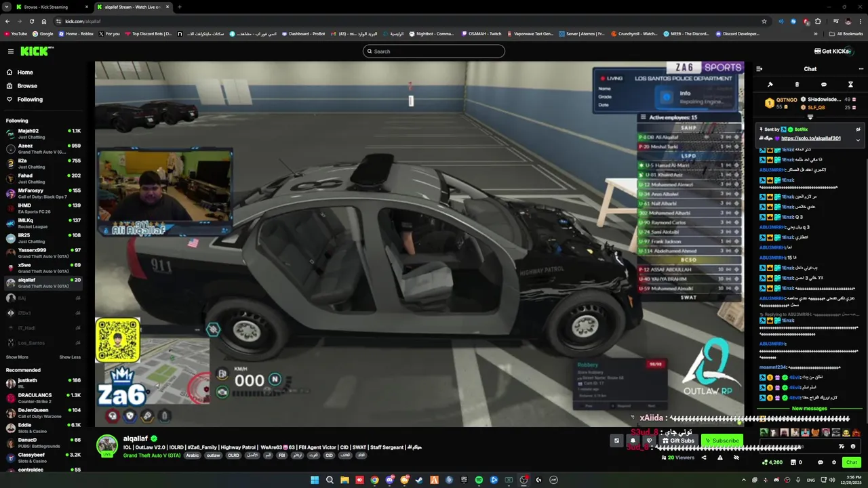Image resolution: width=868 pixels, height=488 pixels.
Task: Open MrFarosyy channel in sidebar
Action: click(x=43, y=193)
